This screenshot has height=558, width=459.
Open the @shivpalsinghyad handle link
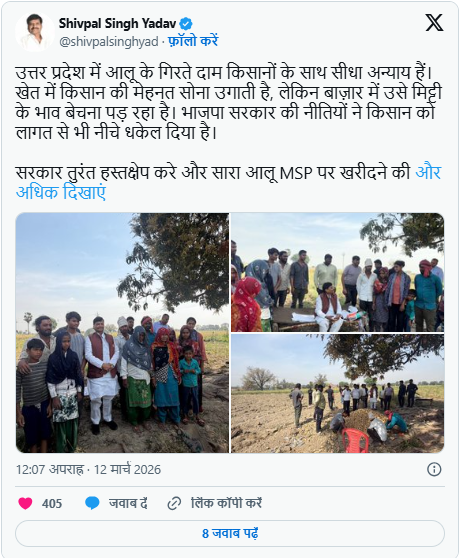tap(109, 42)
